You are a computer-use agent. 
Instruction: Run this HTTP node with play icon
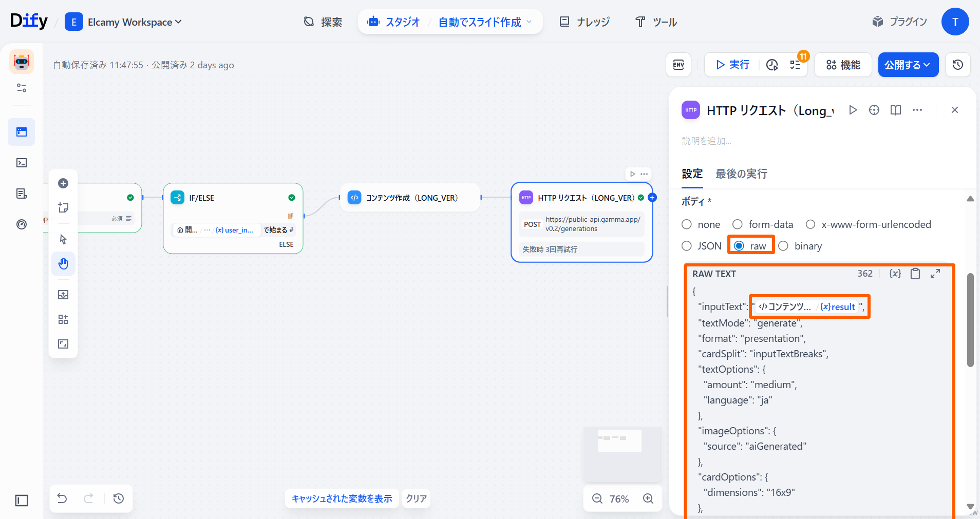pyautogui.click(x=853, y=110)
